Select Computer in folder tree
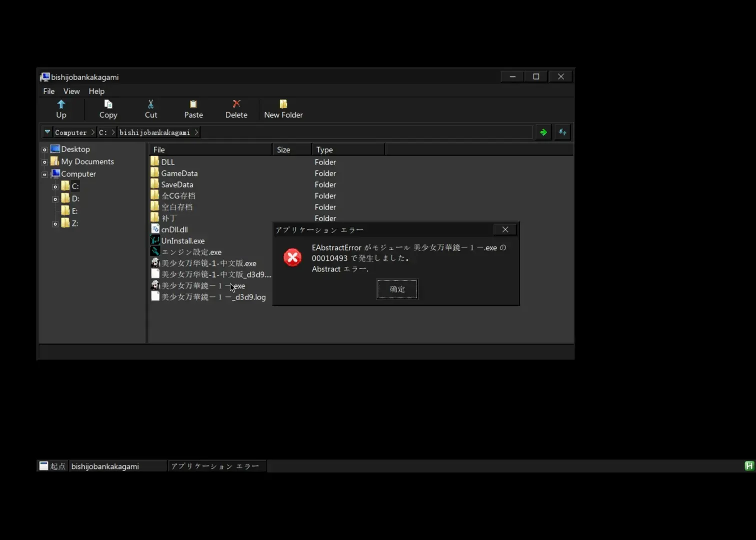The image size is (756, 540). [x=78, y=174]
